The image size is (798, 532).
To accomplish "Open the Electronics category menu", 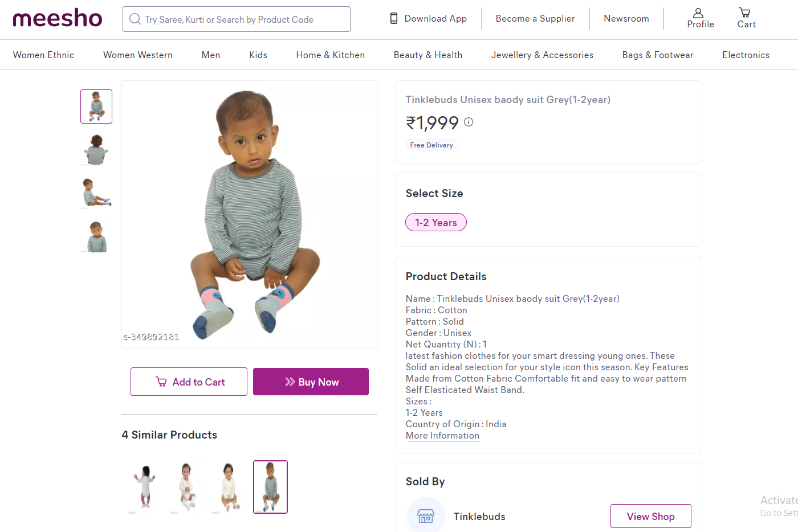I will [x=746, y=55].
